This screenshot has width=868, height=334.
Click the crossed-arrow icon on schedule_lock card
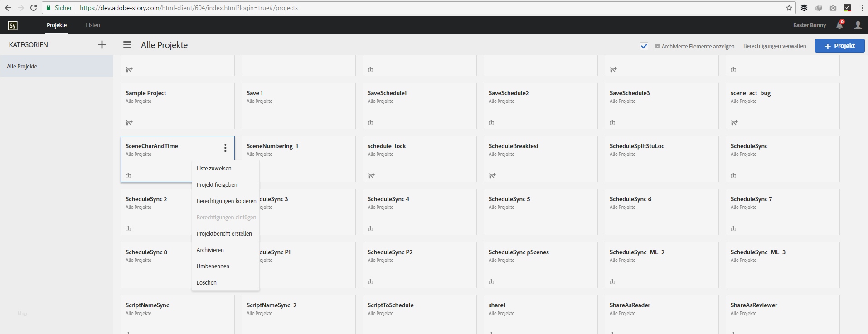click(371, 175)
